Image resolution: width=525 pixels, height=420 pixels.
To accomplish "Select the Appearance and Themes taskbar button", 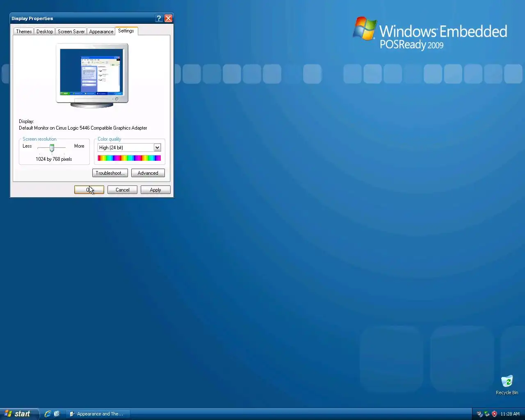I will [x=98, y=414].
